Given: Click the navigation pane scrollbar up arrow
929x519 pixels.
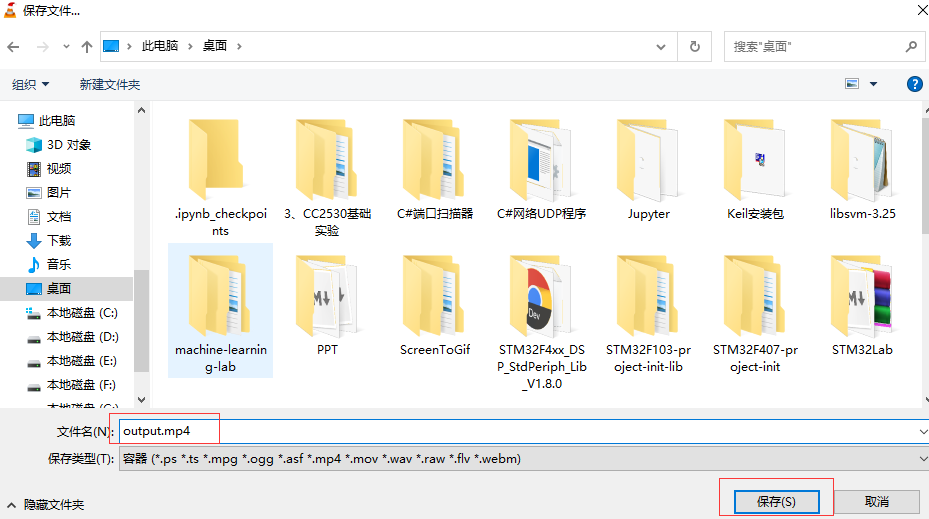Looking at the screenshot, I should pos(141,110).
